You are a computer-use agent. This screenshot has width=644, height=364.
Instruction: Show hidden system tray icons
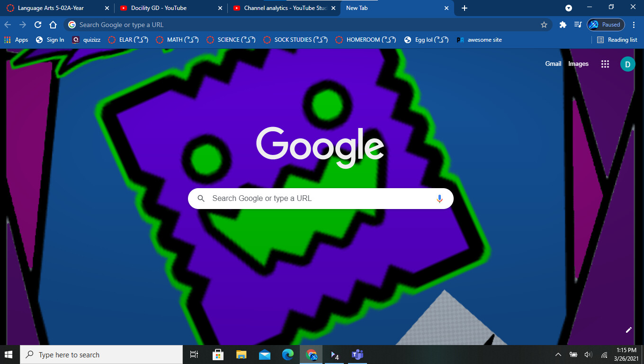[x=558, y=355]
